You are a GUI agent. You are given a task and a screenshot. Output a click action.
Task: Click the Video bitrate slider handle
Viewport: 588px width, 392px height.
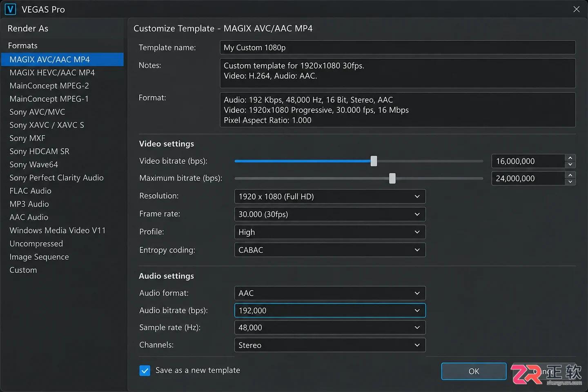[x=374, y=161]
